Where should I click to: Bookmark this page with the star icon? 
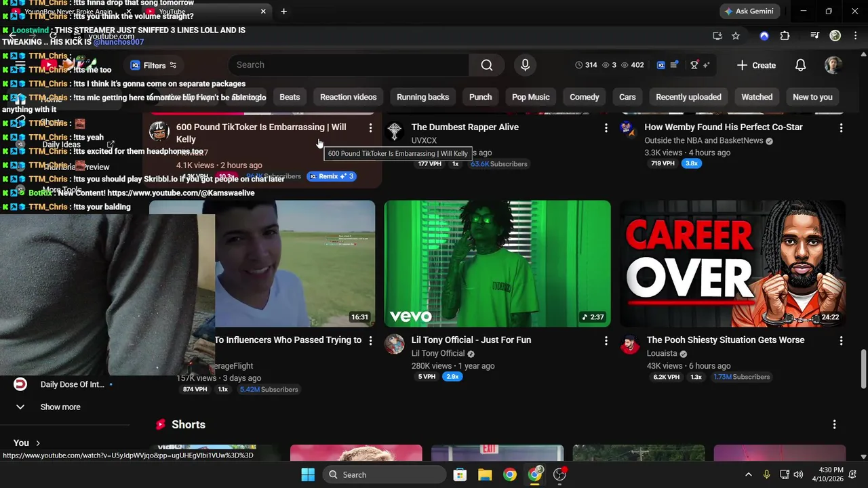pyautogui.click(x=736, y=36)
